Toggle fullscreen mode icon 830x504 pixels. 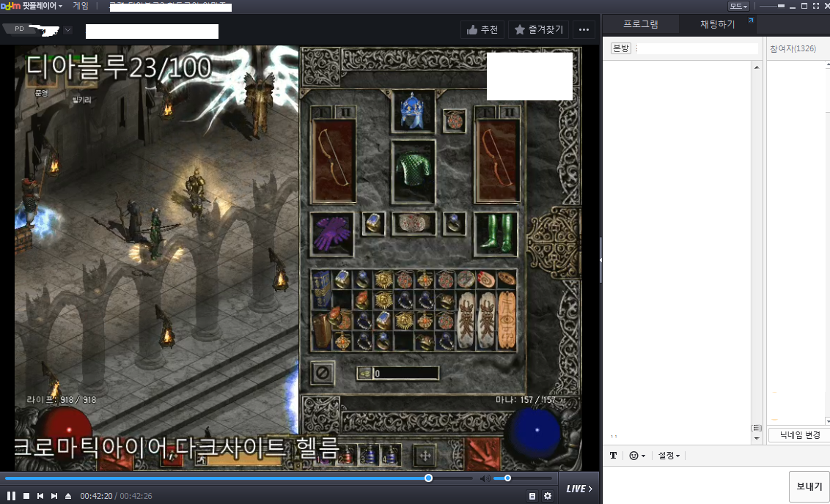click(x=816, y=6)
